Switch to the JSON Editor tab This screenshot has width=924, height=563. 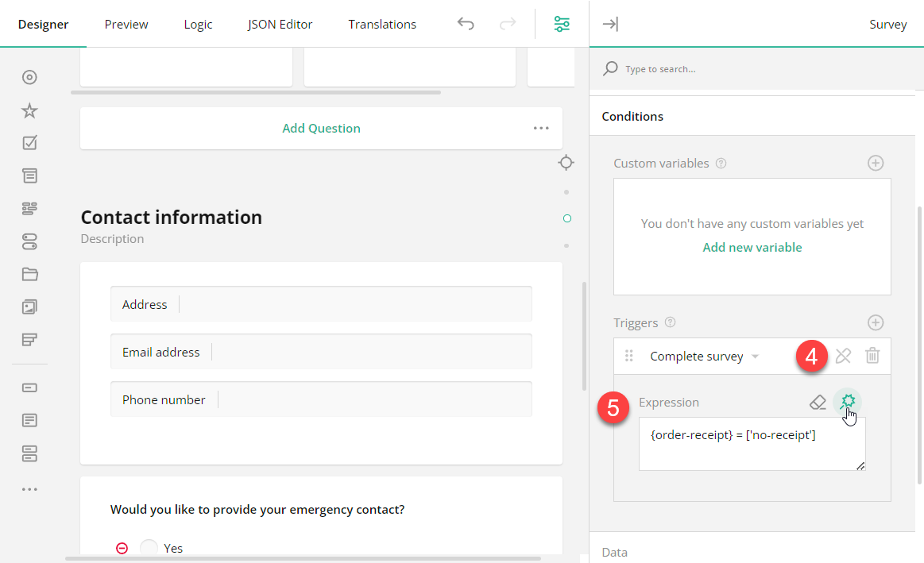tap(280, 24)
